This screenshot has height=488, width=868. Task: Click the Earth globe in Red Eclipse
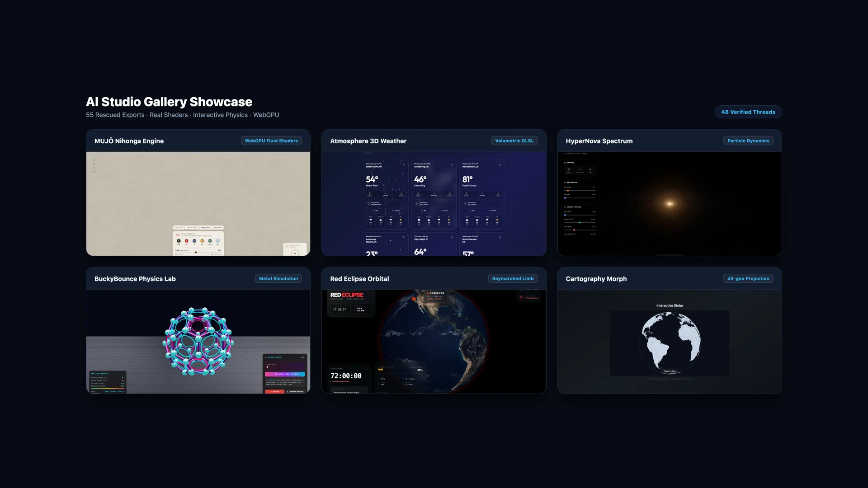click(x=433, y=341)
